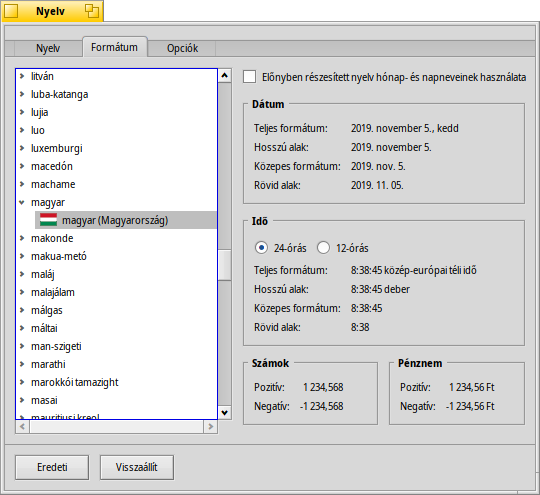Click the horizontal scroll right arrow
Screen dimensions: 540x495
210,427
